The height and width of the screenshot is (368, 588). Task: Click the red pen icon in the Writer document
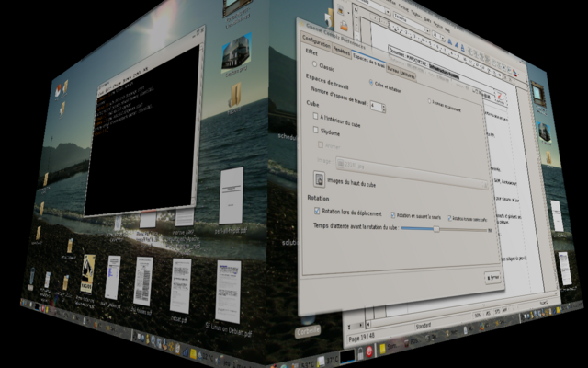[x=500, y=96]
